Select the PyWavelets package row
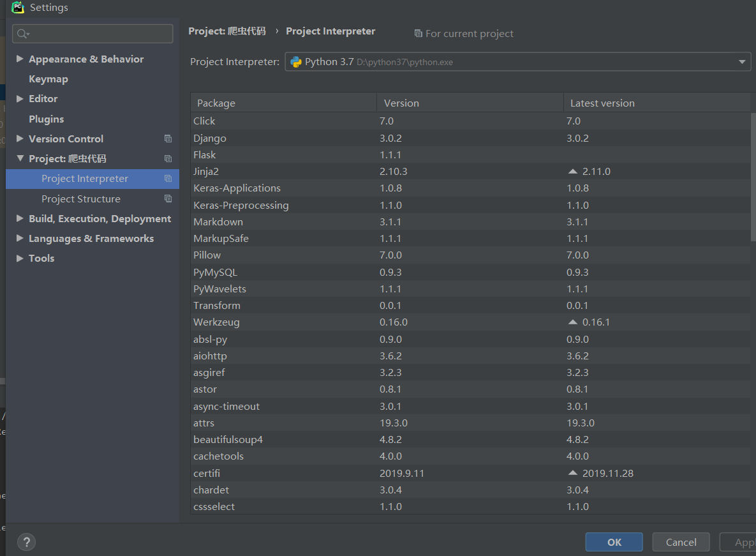 click(471, 289)
